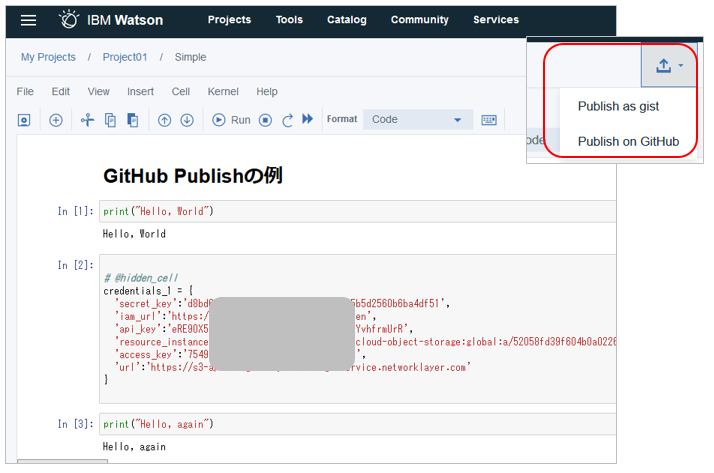Click the Hello, again output text
Viewport: 714px width, 473px height.
point(134,447)
